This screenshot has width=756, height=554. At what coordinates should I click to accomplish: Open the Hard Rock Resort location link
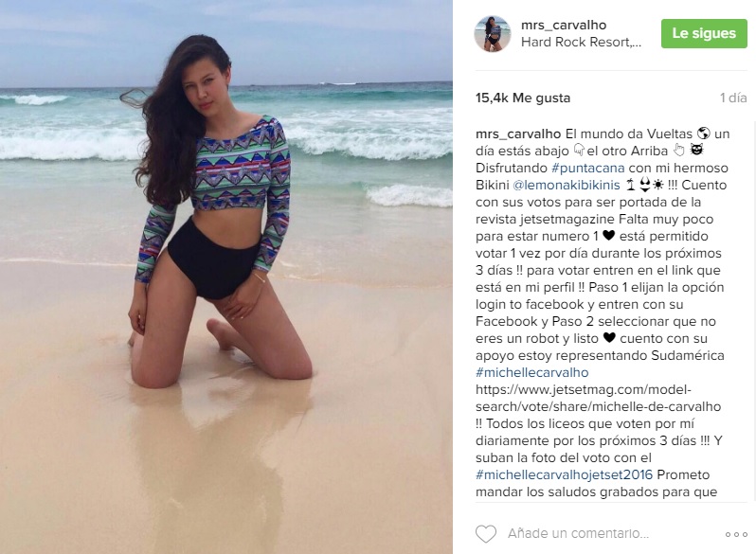click(x=581, y=42)
